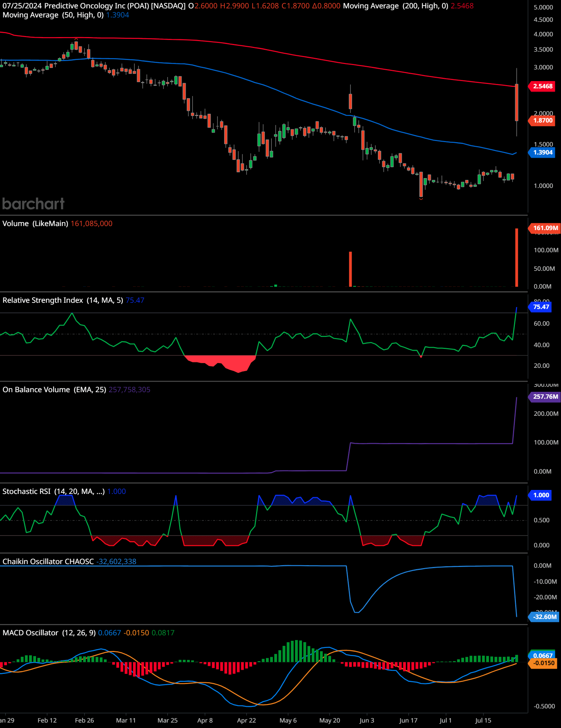This screenshot has width=561, height=728.
Task: Click the Chaikin Oscillator CHAOSC label
Action: tap(48, 562)
